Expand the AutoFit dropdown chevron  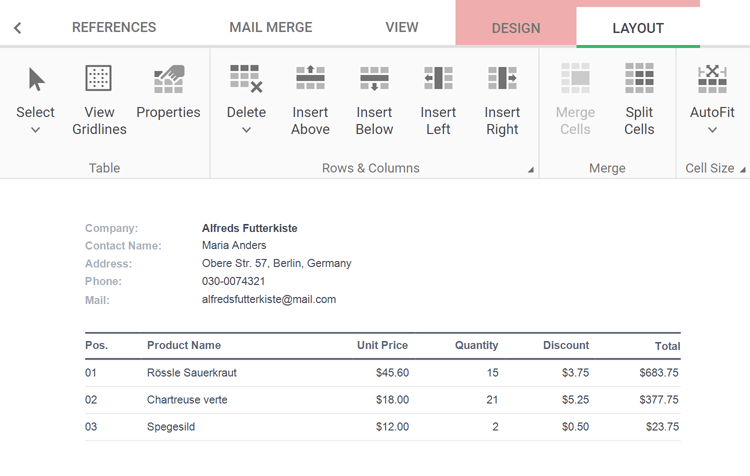712,130
